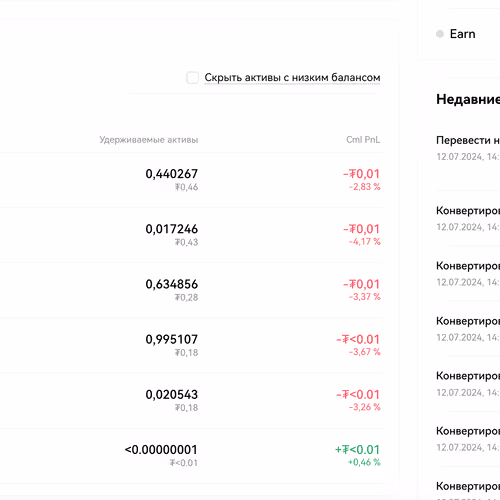Select holdings value 0,017246
Viewport: 500px width, 500px height.
pos(172,229)
